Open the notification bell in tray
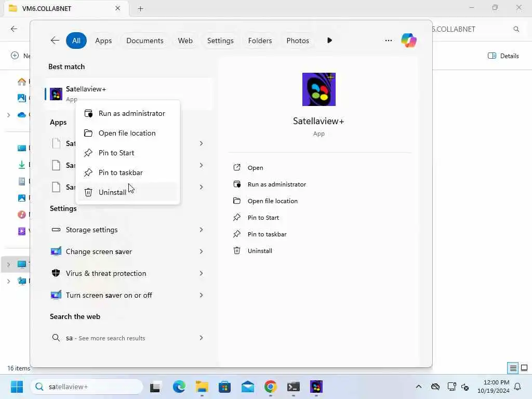Screen dimensions: 532x399 pos(518,387)
